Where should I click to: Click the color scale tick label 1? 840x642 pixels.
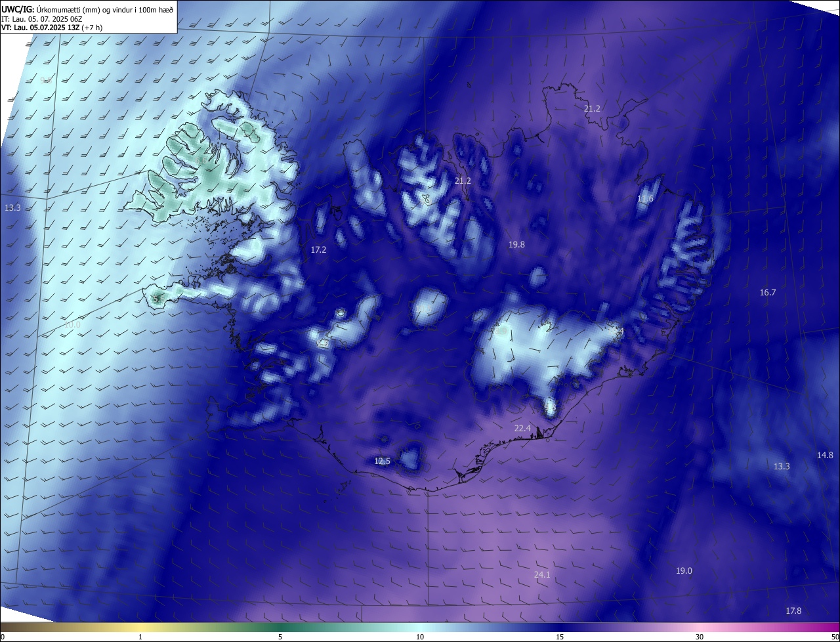140,637
